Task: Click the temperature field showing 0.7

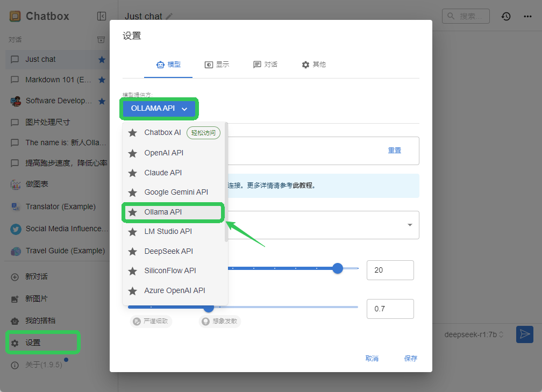Action: [x=390, y=309]
